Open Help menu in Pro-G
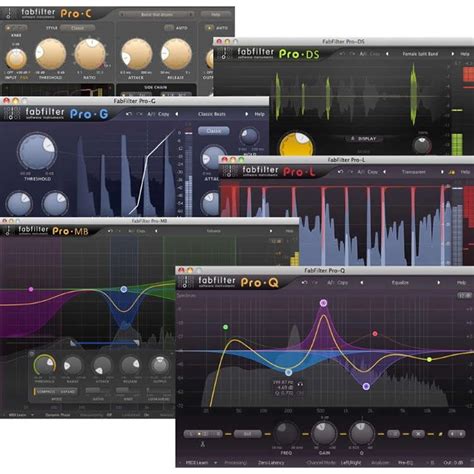This screenshot has width=474, height=474. click(x=259, y=114)
